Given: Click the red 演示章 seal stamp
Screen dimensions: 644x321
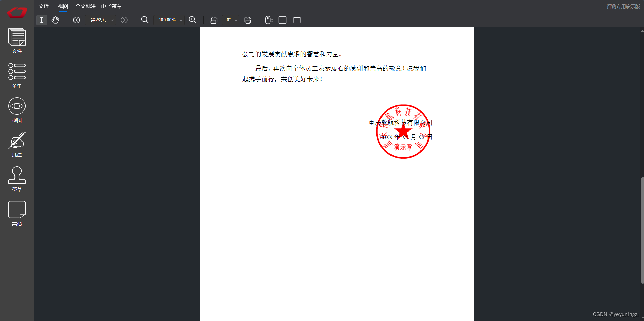Looking at the screenshot, I should [403, 132].
